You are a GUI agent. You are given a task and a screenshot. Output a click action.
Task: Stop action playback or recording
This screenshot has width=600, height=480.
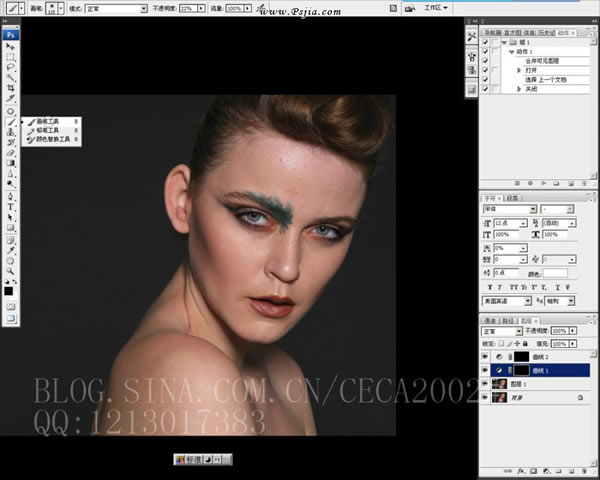point(517,183)
